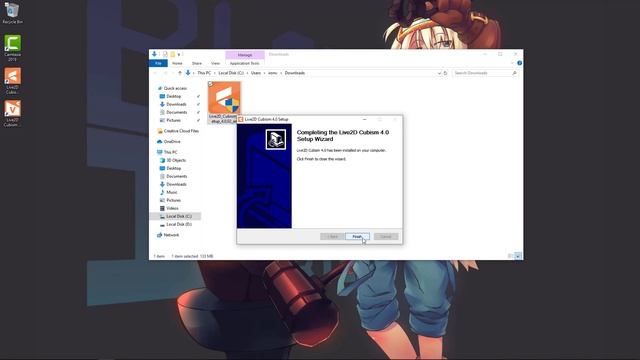
Task: Click the magnifier icon in the search box
Action: click(x=514, y=73)
